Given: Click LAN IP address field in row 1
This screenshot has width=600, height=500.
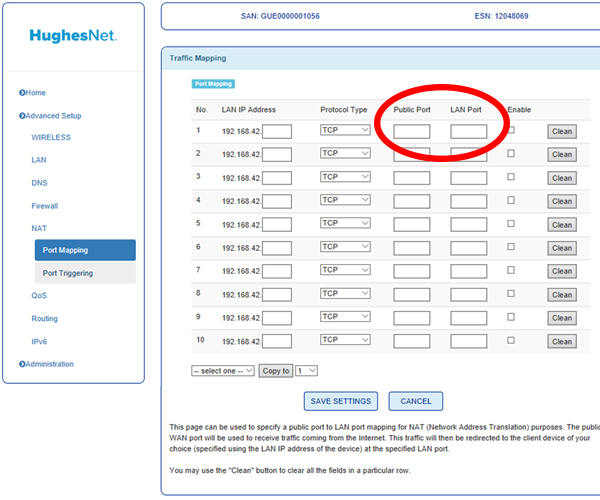Looking at the screenshot, I should (x=277, y=132).
